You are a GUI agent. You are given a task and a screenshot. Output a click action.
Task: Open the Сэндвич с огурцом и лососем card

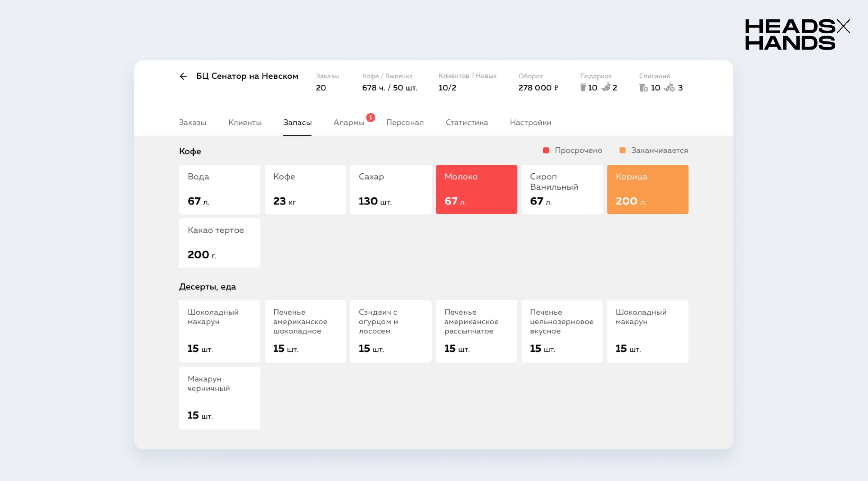point(391,331)
